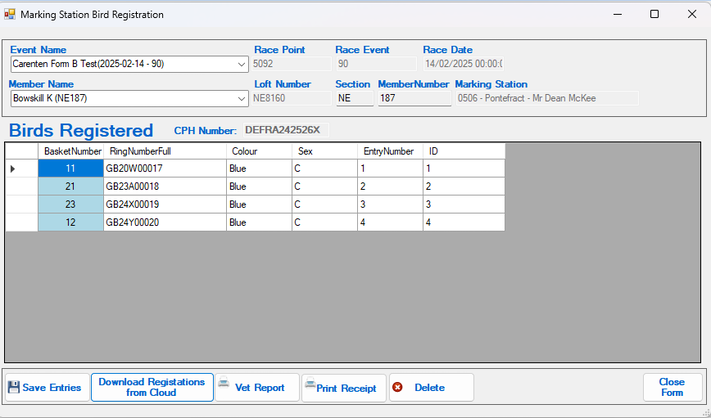Image resolution: width=711 pixels, height=418 pixels.
Task: Click Sex cell C for GB24Y00020
Action: 325,223
